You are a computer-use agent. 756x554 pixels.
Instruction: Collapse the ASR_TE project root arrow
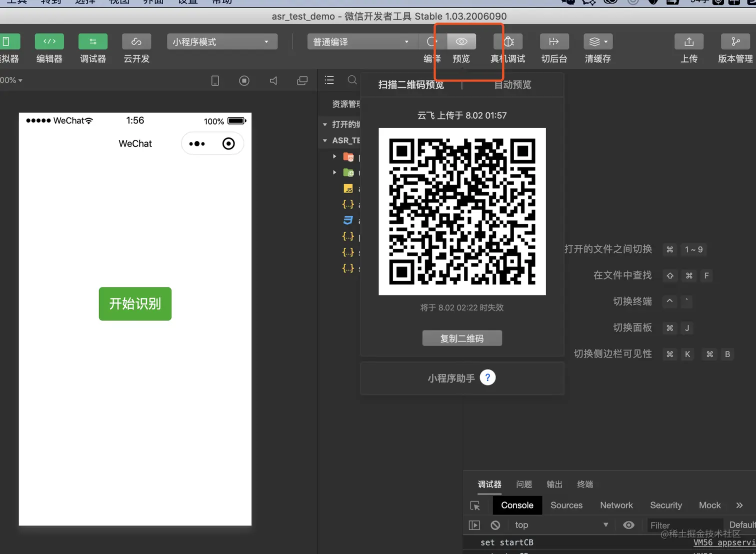coord(325,140)
